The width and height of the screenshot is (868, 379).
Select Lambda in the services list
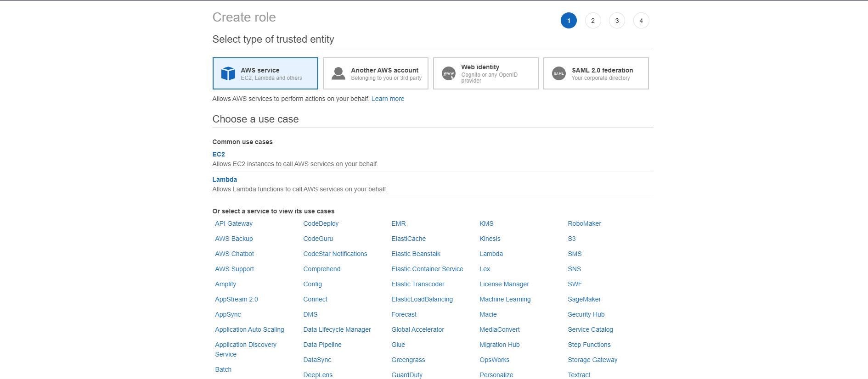(x=491, y=254)
